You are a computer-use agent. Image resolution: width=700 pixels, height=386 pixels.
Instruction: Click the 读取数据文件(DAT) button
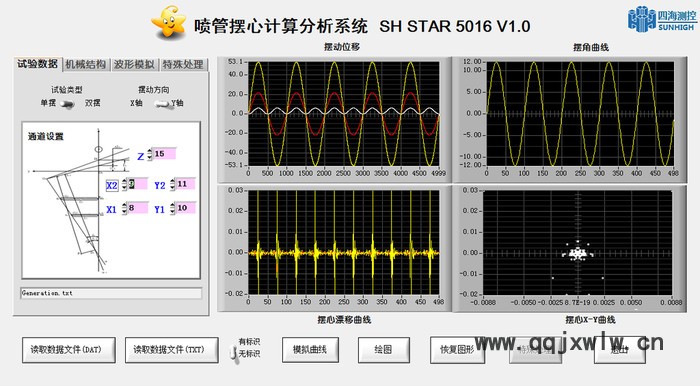click(69, 350)
